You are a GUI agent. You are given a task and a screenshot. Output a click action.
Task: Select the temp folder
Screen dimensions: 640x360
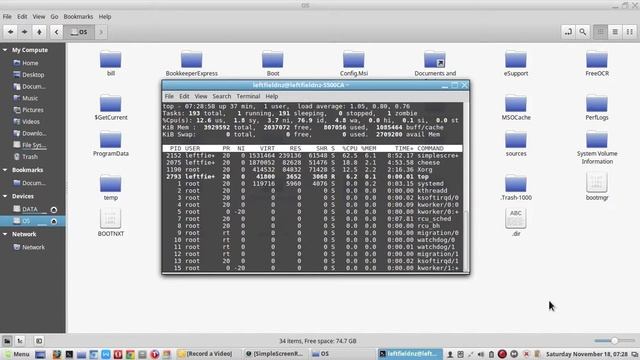pyautogui.click(x=111, y=188)
